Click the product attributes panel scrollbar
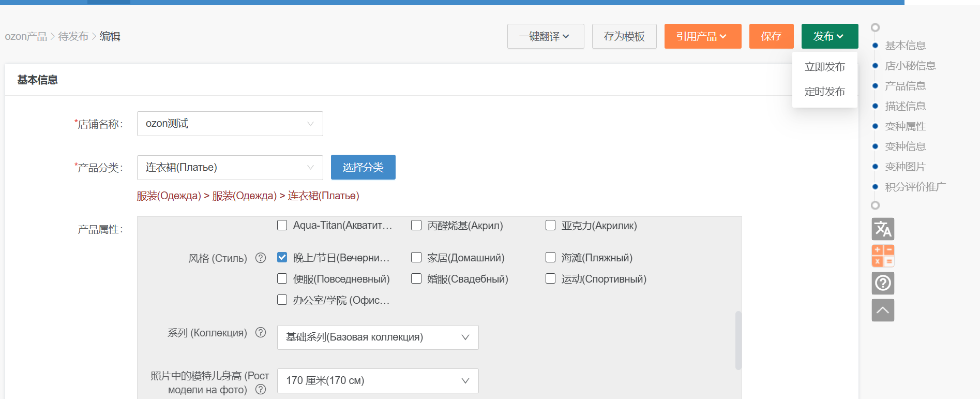 tap(738, 340)
